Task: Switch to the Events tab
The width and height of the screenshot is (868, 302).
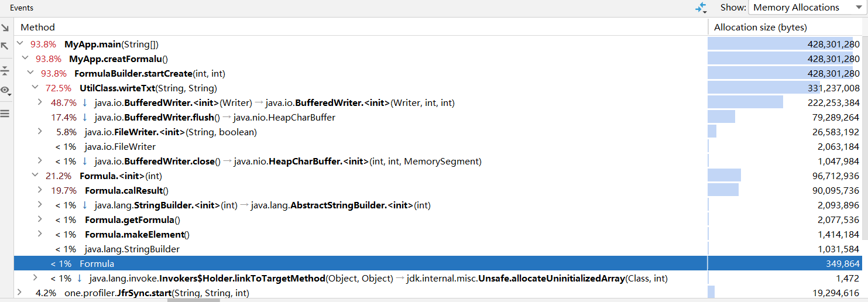Action: [22, 8]
